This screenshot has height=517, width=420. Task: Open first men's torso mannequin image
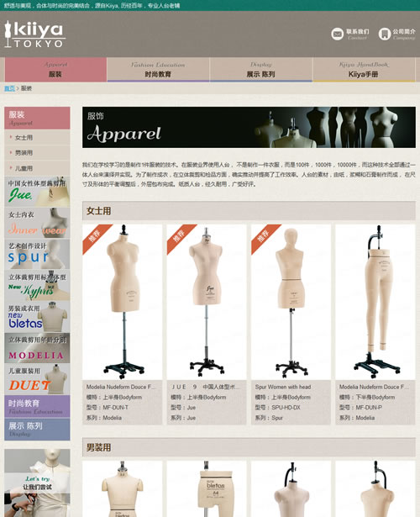coord(122,489)
